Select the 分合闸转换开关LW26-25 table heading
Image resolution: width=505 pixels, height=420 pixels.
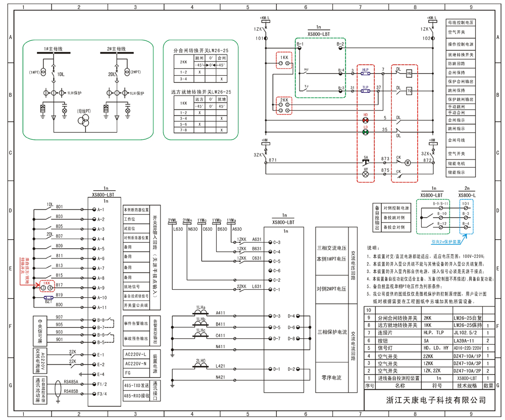[x=201, y=51]
